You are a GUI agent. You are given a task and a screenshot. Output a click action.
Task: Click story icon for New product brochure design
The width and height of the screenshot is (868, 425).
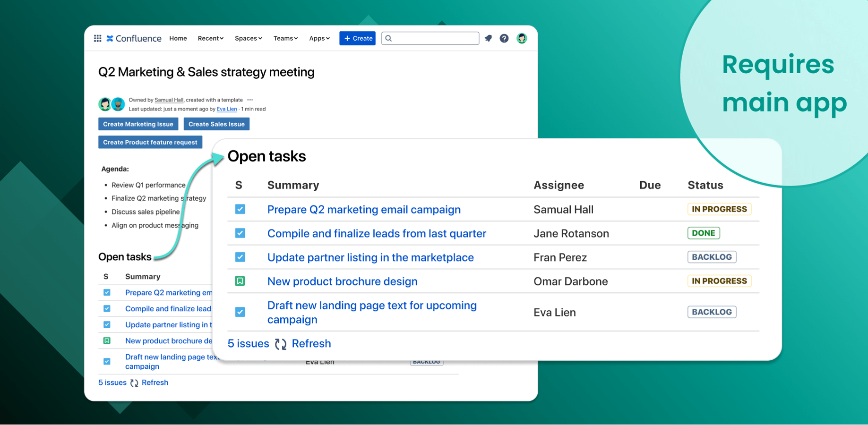[240, 281]
